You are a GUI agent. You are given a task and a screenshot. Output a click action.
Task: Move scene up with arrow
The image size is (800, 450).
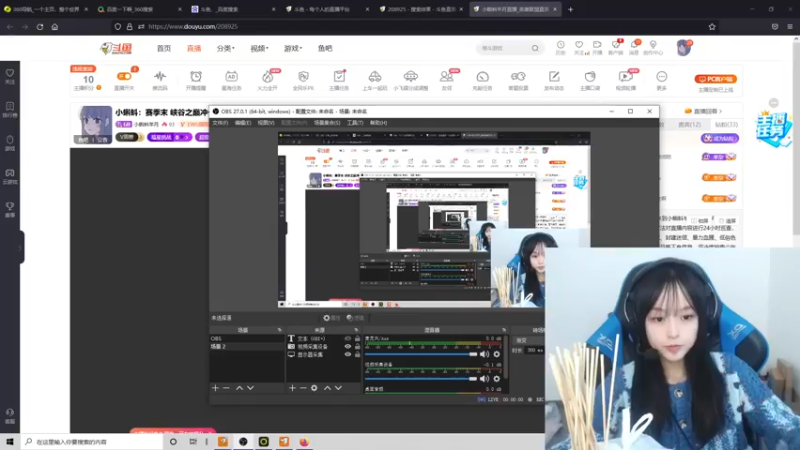[239, 388]
